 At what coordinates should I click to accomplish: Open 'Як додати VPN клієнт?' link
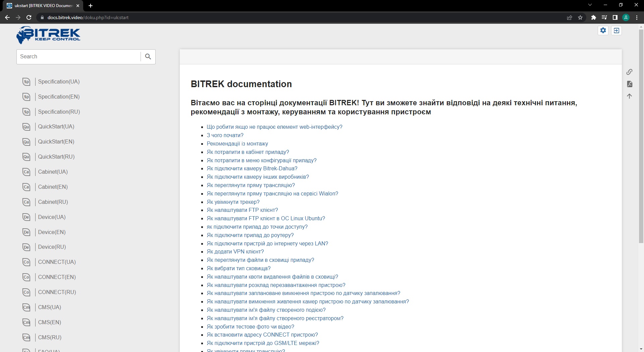point(235,251)
